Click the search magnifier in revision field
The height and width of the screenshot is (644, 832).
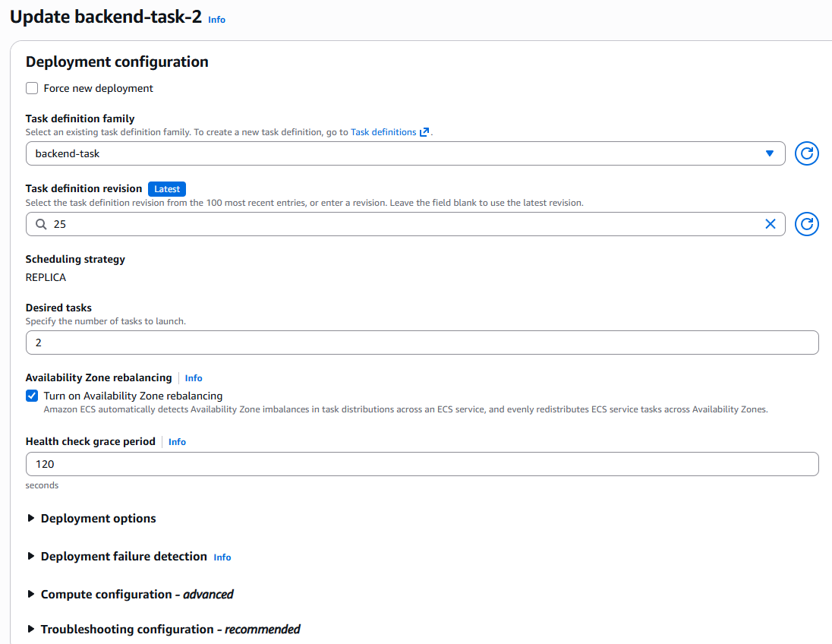(40, 224)
